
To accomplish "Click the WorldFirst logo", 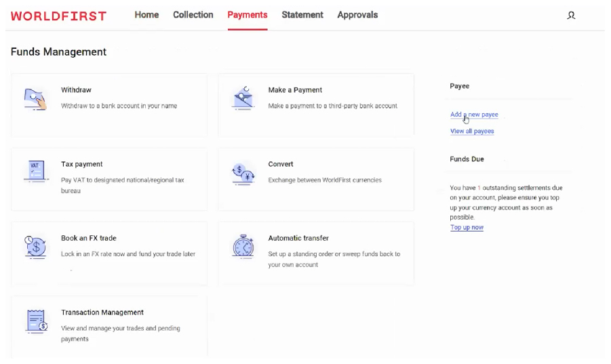I will pyautogui.click(x=58, y=16).
